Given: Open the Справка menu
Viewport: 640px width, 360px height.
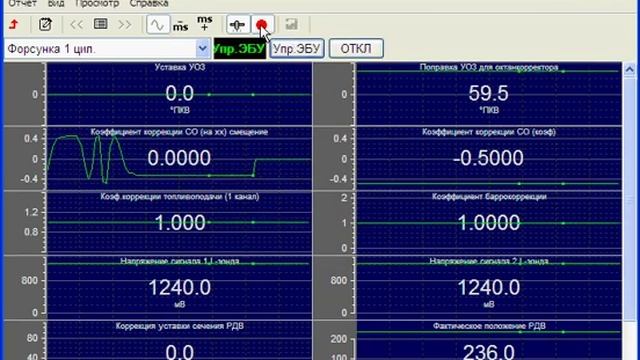Looking at the screenshot, I should click(x=149, y=4).
